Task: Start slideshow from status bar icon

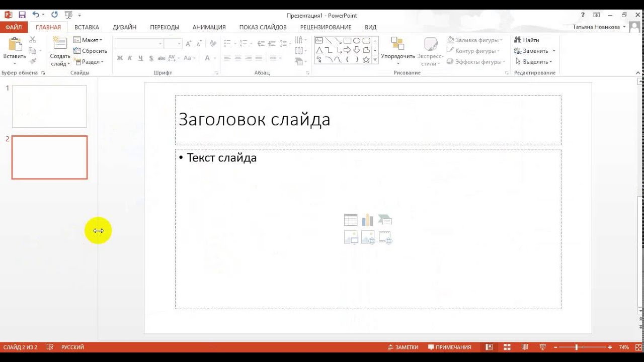Action: point(543,347)
